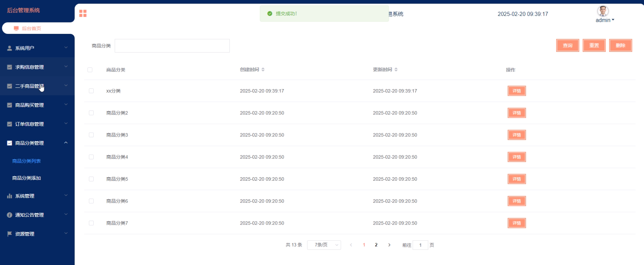Check the box for 商品分类3 row

click(91, 135)
